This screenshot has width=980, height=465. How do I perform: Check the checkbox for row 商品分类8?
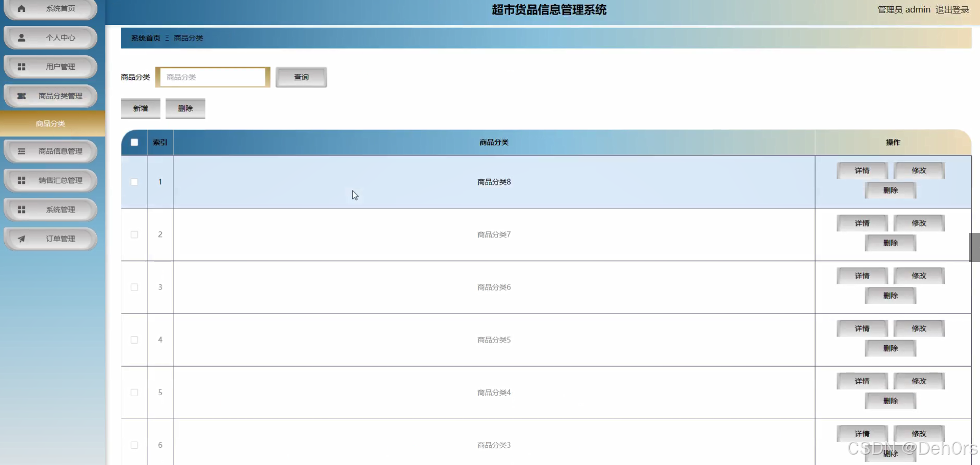click(134, 182)
